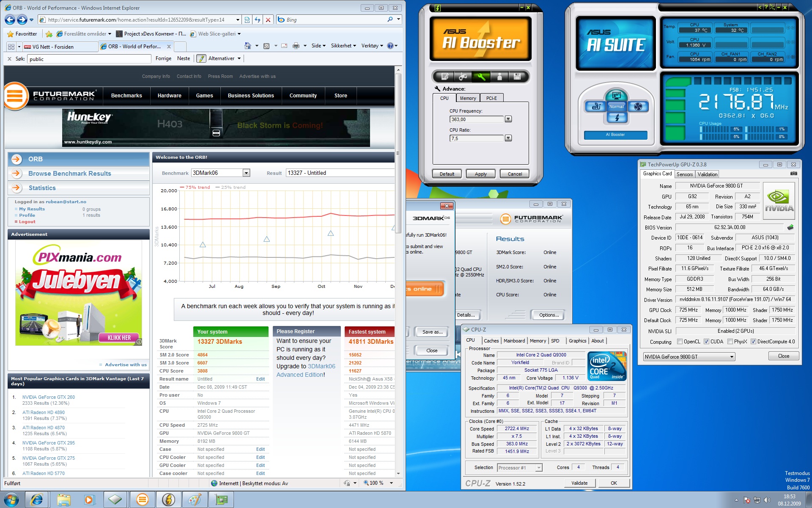The height and width of the screenshot is (508, 812).
Task: Click the Logout link
Action: pos(27,221)
